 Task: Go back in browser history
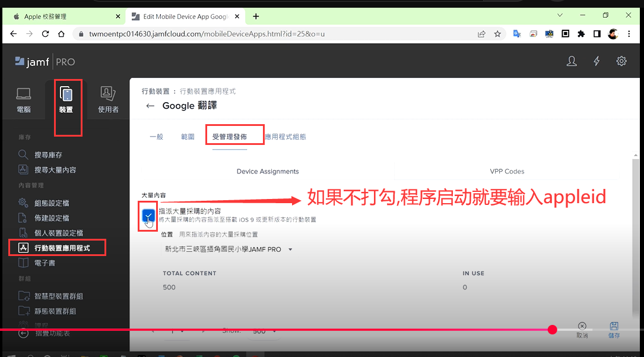tap(14, 34)
